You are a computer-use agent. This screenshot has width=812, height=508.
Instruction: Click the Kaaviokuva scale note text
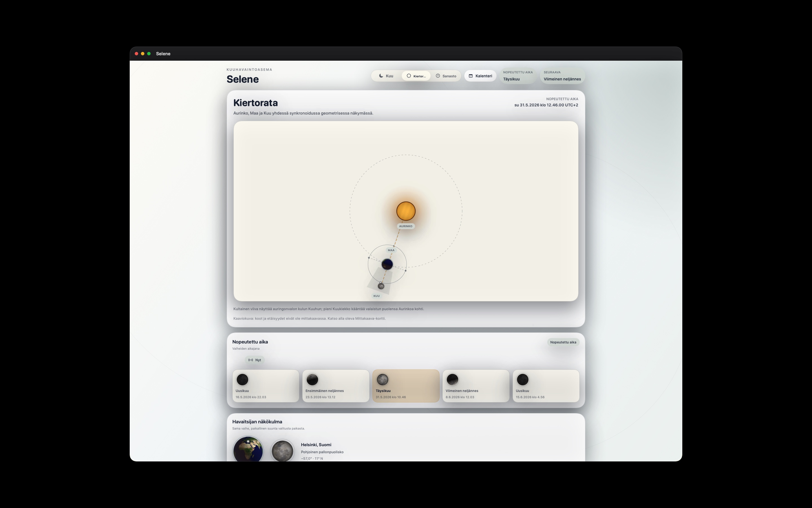(309, 319)
